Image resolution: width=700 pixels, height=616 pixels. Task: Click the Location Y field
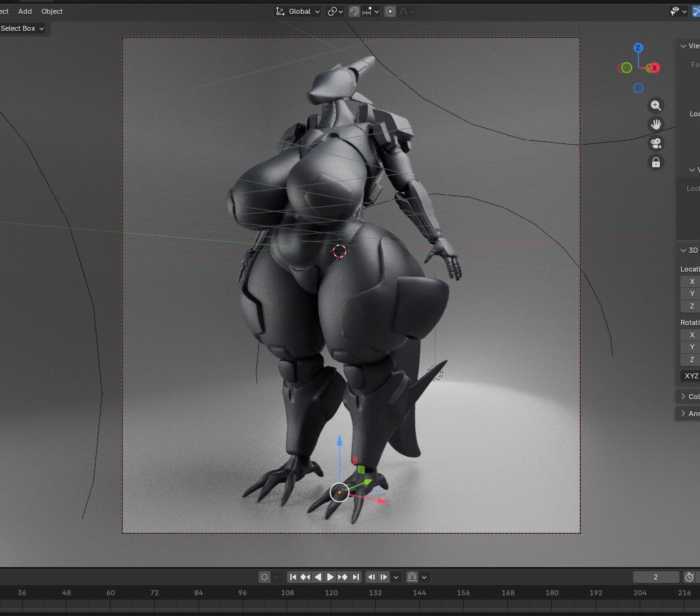coord(690,294)
